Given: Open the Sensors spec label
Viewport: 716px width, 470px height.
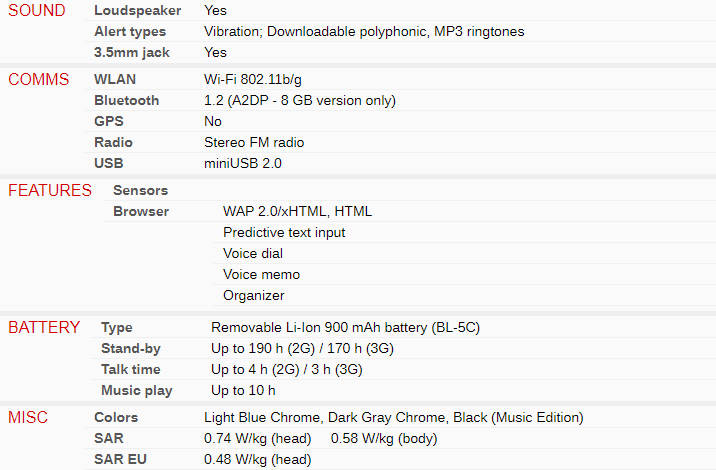Looking at the screenshot, I should pos(141,190).
